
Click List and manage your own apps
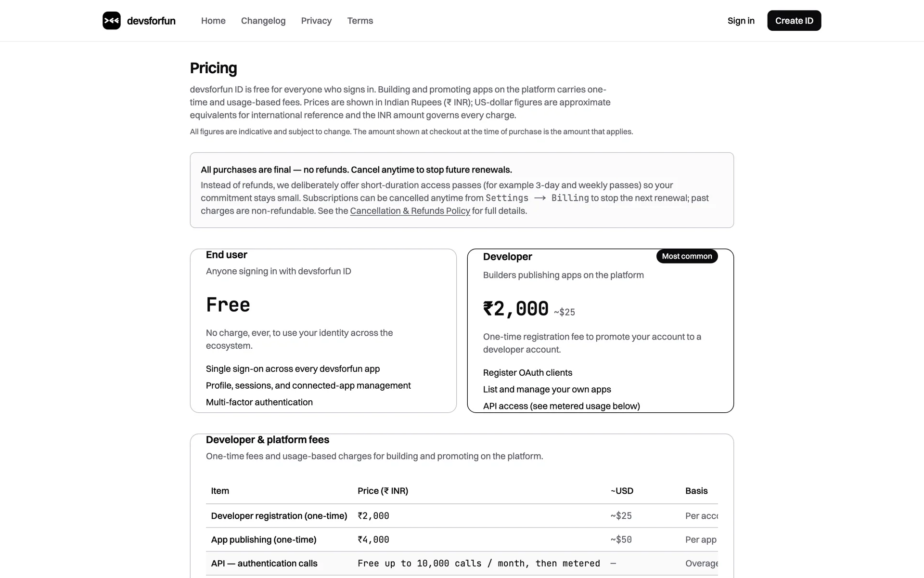tap(547, 389)
